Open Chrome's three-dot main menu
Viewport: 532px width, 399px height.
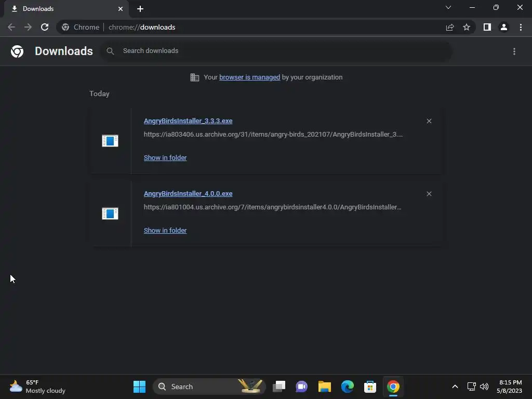coord(521,27)
